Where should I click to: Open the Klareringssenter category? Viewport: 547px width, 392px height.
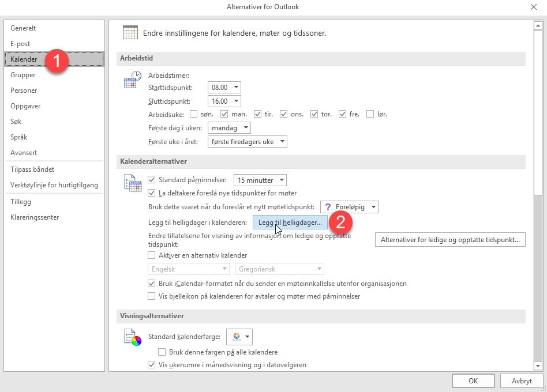pos(54,217)
